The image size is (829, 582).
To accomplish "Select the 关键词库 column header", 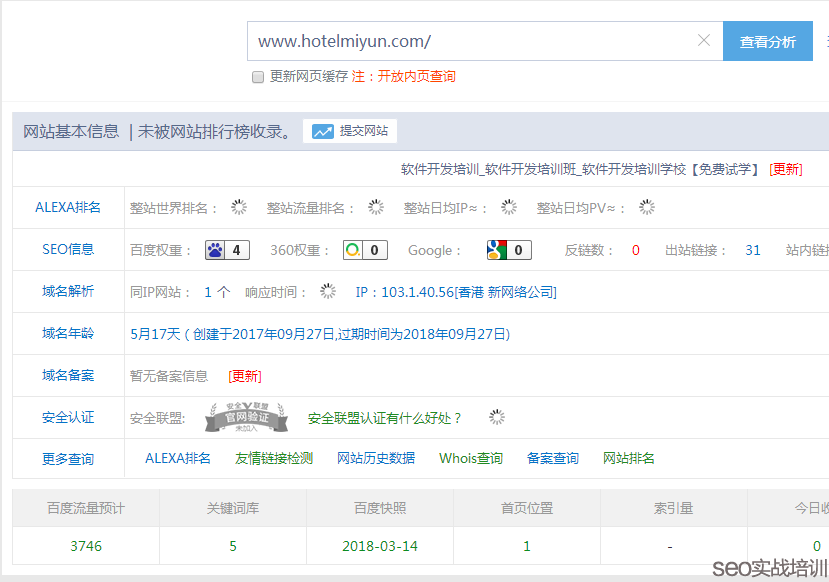I will coord(232,509).
